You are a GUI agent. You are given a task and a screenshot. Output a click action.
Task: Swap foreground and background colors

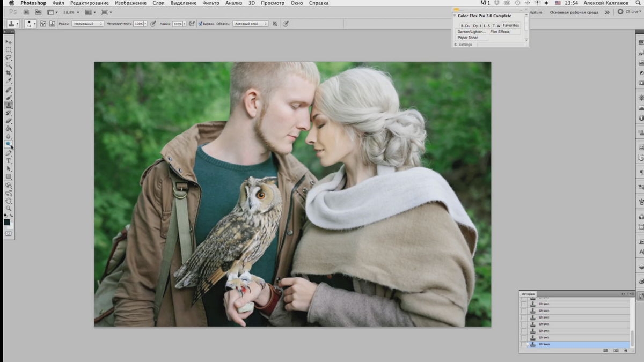coord(11,216)
